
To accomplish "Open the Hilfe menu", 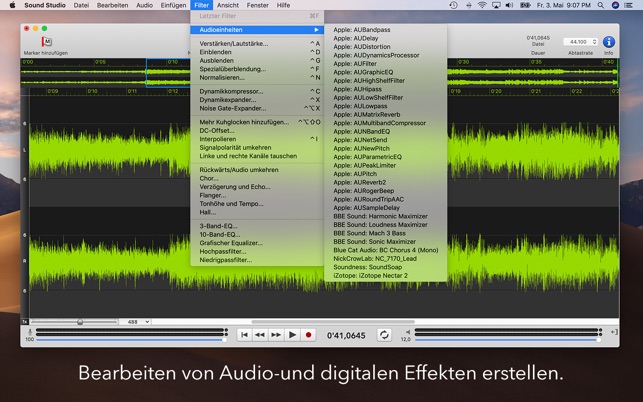I will point(283,5).
